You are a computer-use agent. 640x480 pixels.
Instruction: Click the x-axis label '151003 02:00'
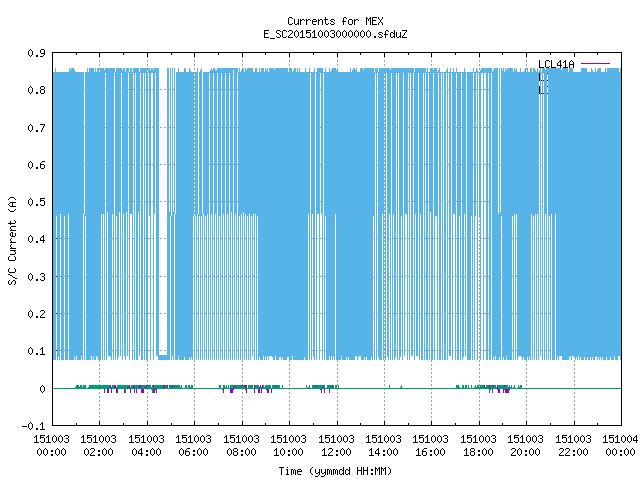pos(99,446)
